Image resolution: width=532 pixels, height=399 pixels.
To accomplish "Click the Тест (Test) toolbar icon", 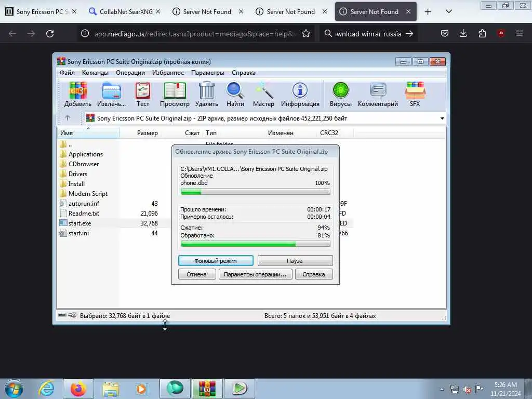I will tap(143, 95).
